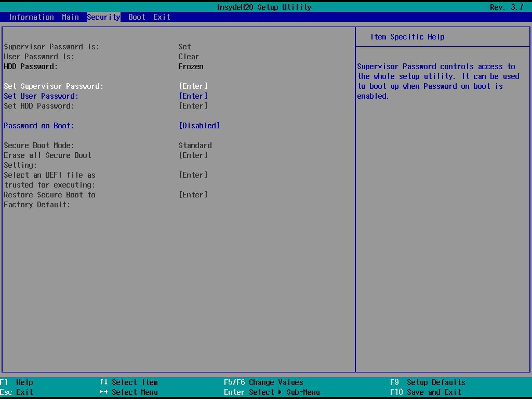
Task: Click the Rev. 3.7 version text
Action: pyautogui.click(x=507, y=7)
